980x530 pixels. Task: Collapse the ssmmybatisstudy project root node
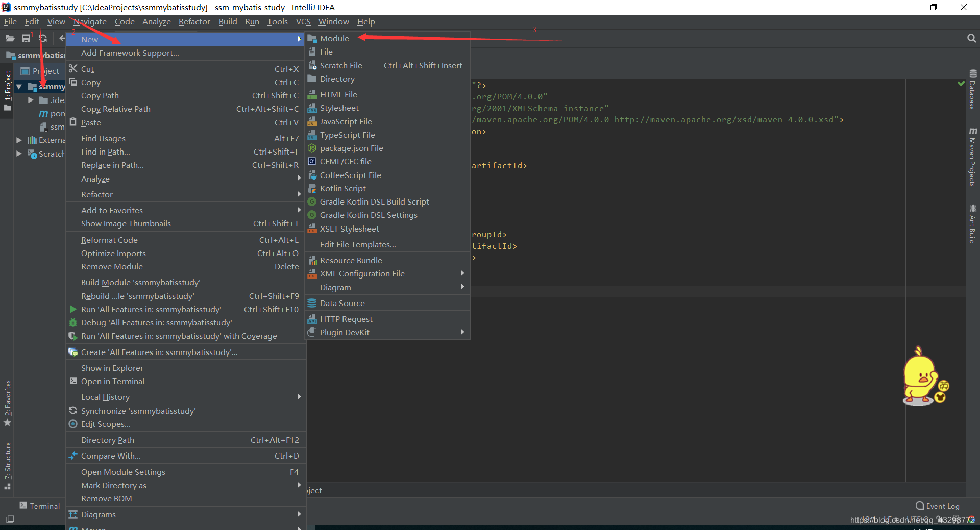[x=19, y=87]
